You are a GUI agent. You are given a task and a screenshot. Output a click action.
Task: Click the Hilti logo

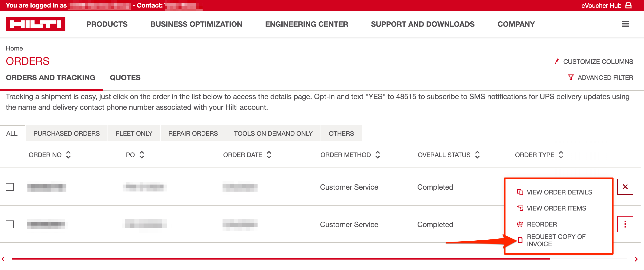coord(36,24)
